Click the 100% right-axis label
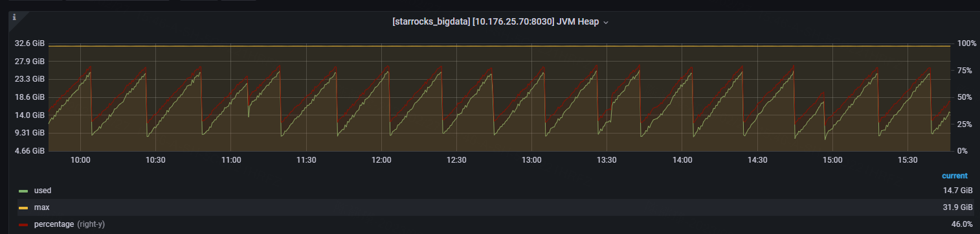 pyautogui.click(x=966, y=43)
